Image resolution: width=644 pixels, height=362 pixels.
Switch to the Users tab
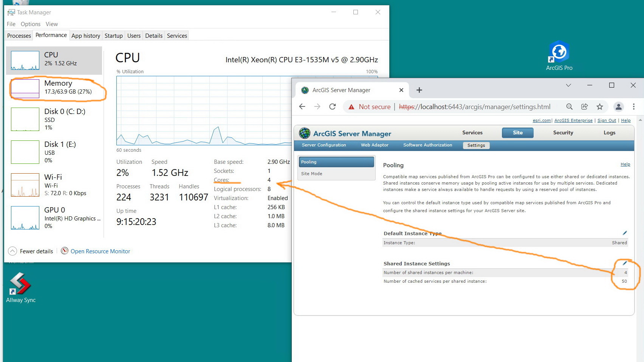pyautogui.click(x=134, y=36)
